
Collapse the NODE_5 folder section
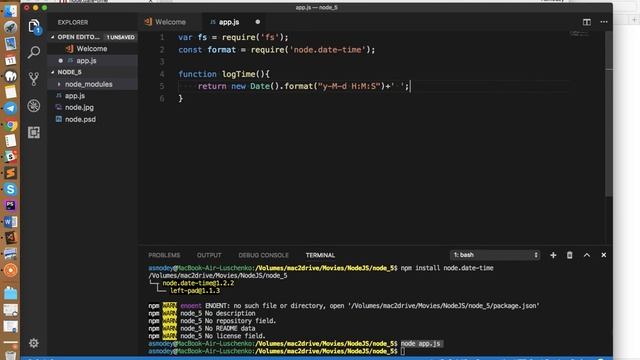point(69,72)
